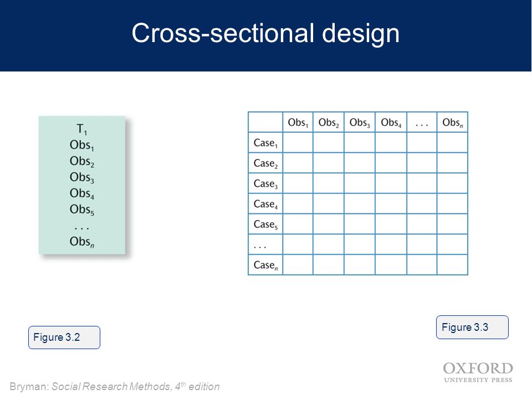Click Obsn in the green list
Viewport: 532px width, 399px height.
pos(82,242)
